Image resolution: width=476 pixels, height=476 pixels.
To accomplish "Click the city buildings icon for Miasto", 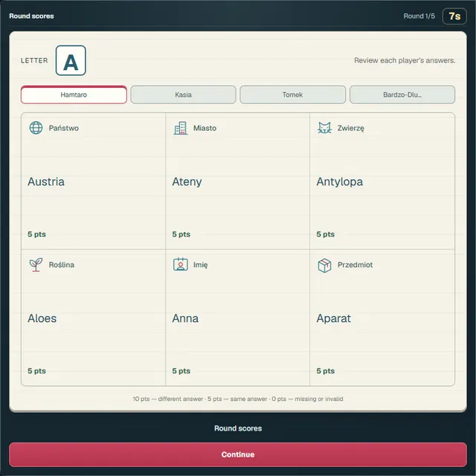I will pos(180,128).
